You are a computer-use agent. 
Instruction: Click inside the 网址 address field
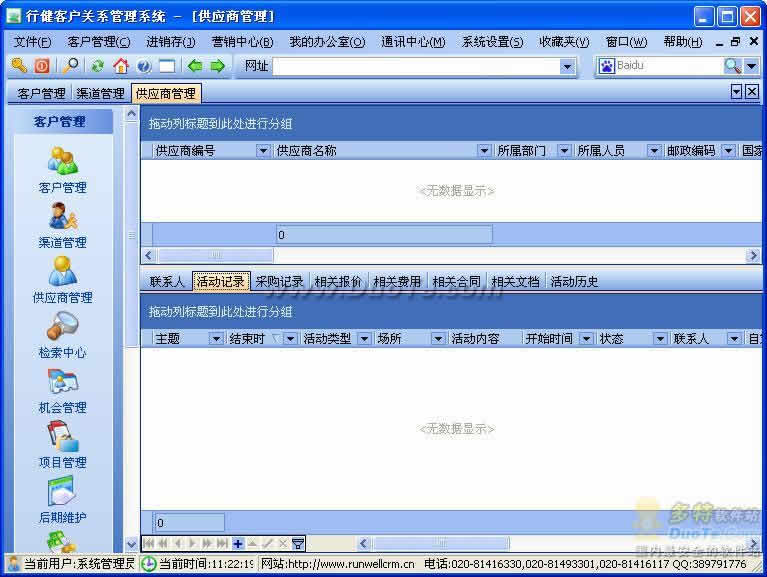click(416, 66)
